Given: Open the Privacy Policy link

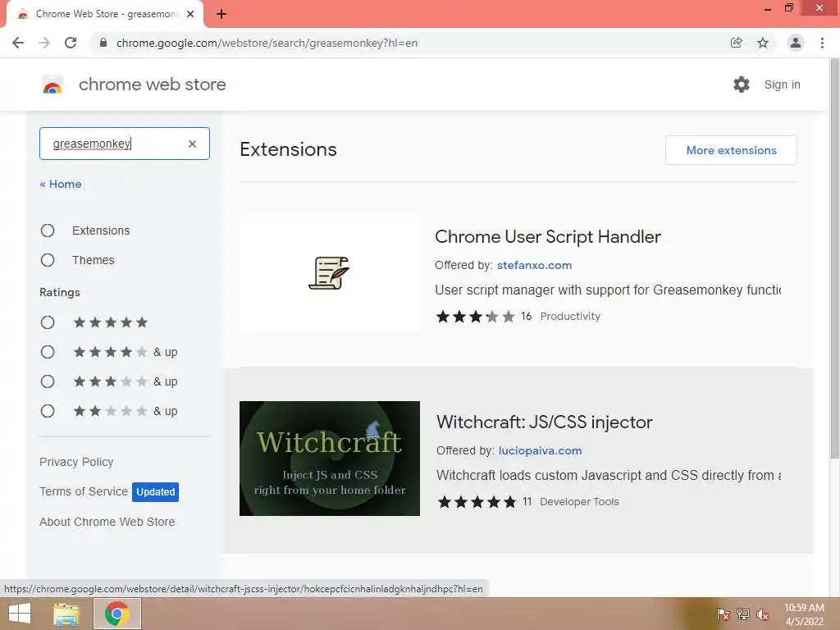Looking at the screenshot, I should coord(76,462).
